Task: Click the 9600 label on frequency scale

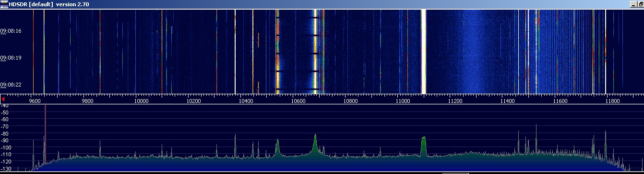Action: pos(35,101)
